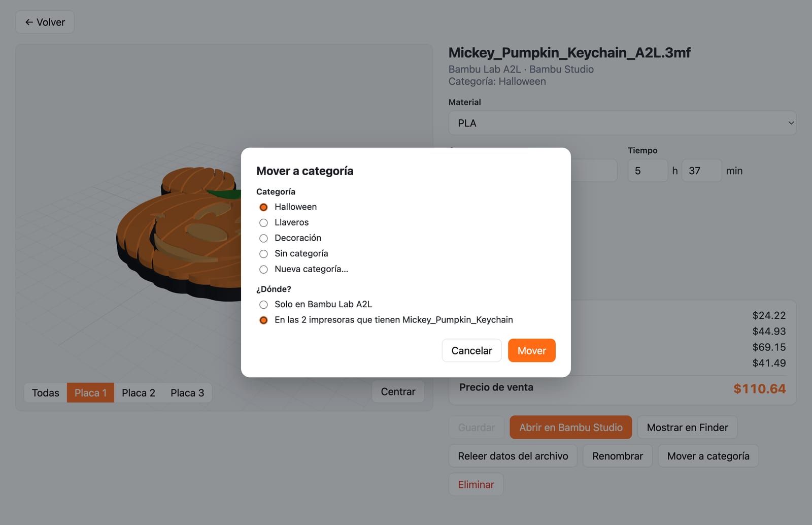The height and width of the screenshot is (525, 812).
Task: Click the background Mover a categoría button
Action: click(x=708, y=456)
